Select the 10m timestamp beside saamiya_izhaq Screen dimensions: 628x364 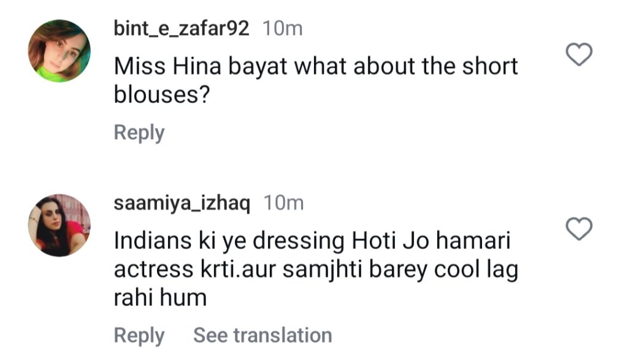(x=283, y=203)
